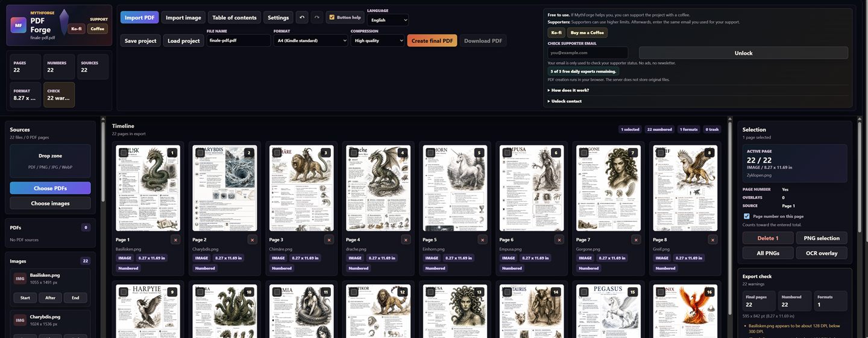Click Create final PDF button
The height and width of the screenshot is (338, 868).
tap(432, 40)
